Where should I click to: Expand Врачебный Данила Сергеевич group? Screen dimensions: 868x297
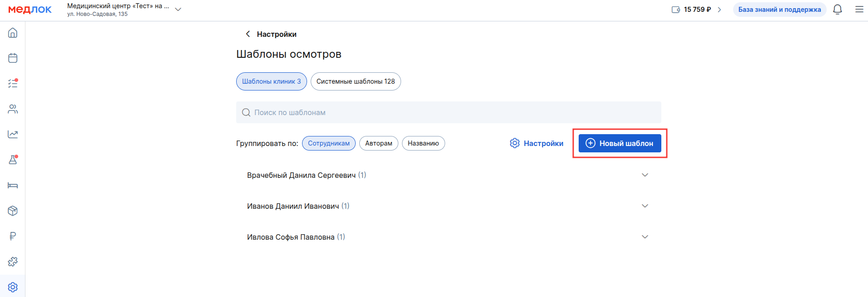(645, 175)
